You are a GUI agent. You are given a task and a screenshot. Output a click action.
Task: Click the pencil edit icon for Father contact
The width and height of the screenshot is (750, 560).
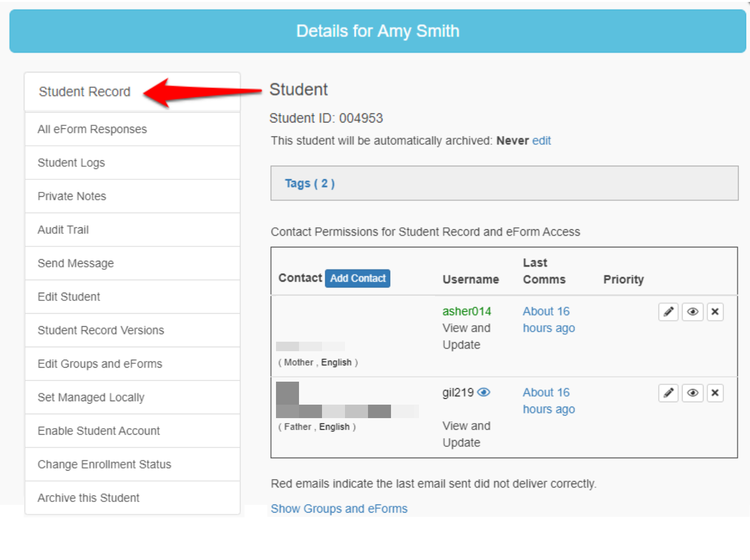tap(668, 393)
